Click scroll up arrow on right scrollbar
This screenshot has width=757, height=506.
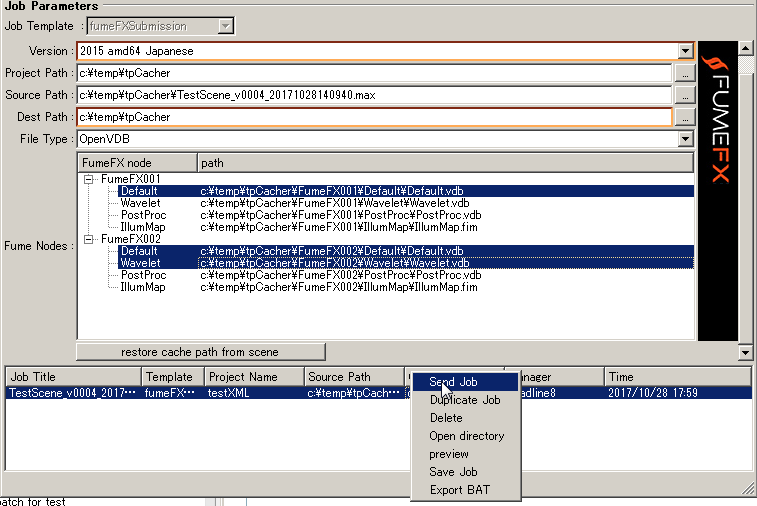(x=745, y=48)
